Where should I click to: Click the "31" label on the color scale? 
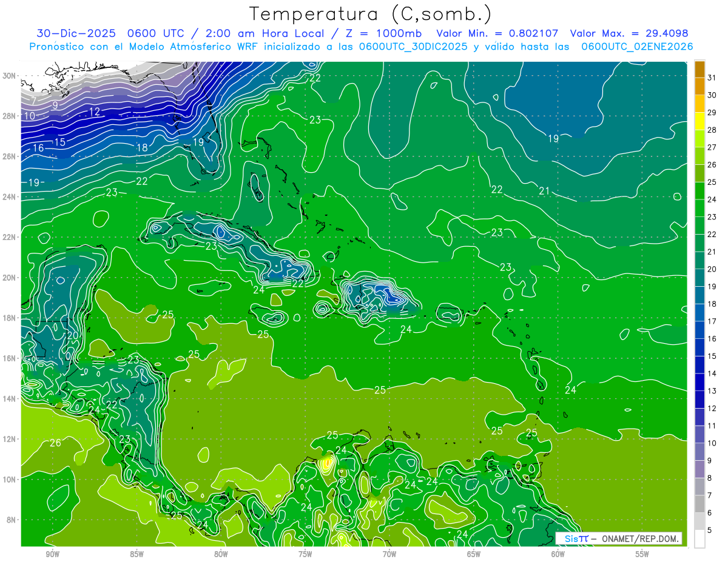point(712,78)
